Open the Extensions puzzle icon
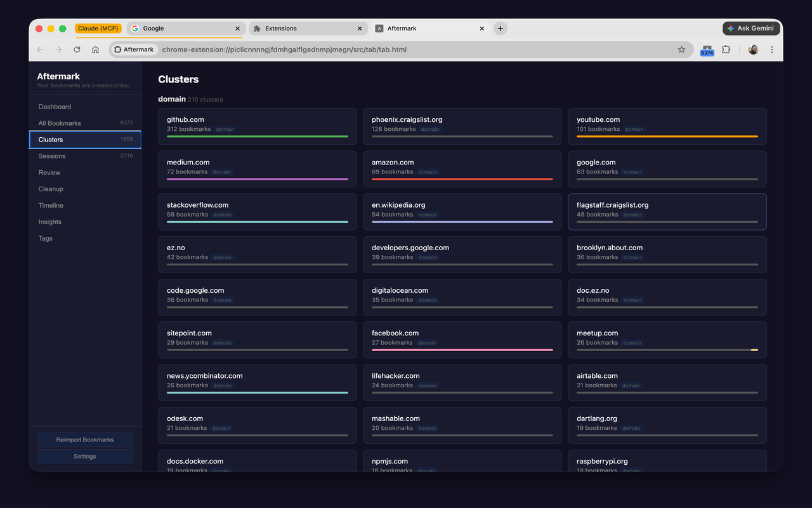812x508 pixels. pos(726,50)
